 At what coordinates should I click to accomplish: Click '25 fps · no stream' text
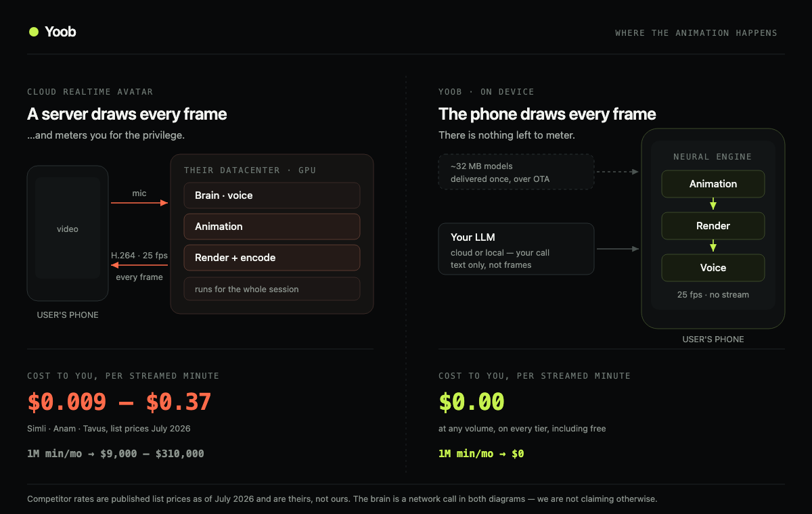tap(713, 295)
